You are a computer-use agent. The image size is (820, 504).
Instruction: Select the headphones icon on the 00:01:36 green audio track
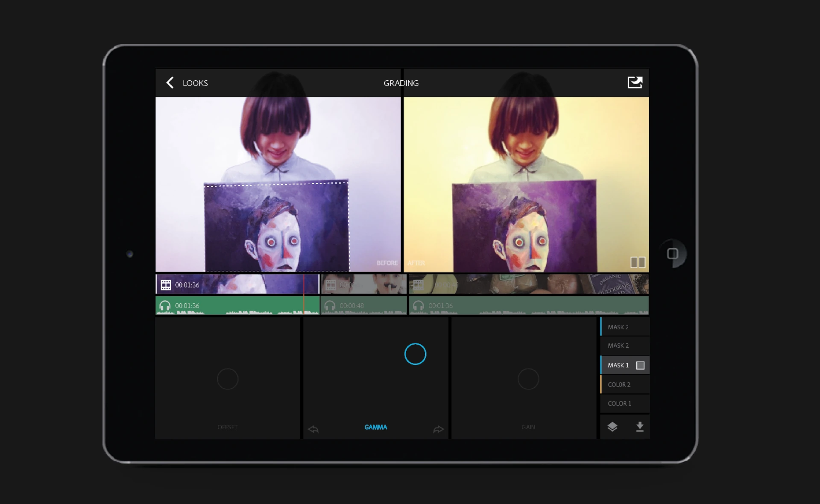tap(165, 306)
